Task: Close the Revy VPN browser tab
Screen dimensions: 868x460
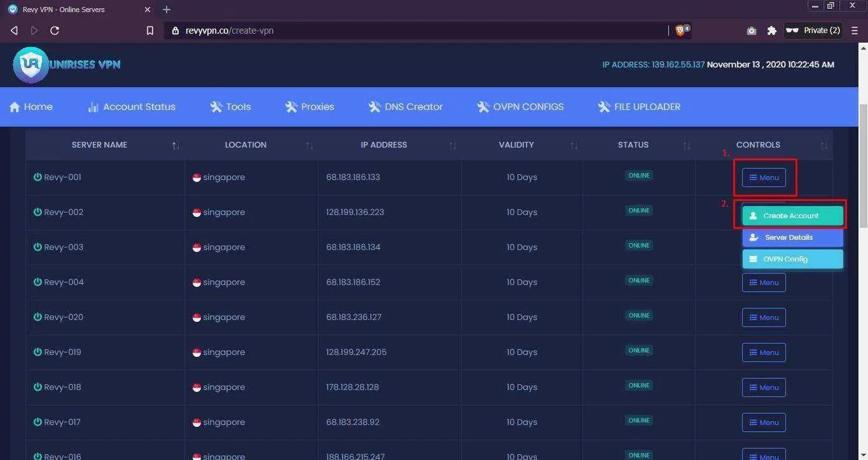Action: pos(149,10)
